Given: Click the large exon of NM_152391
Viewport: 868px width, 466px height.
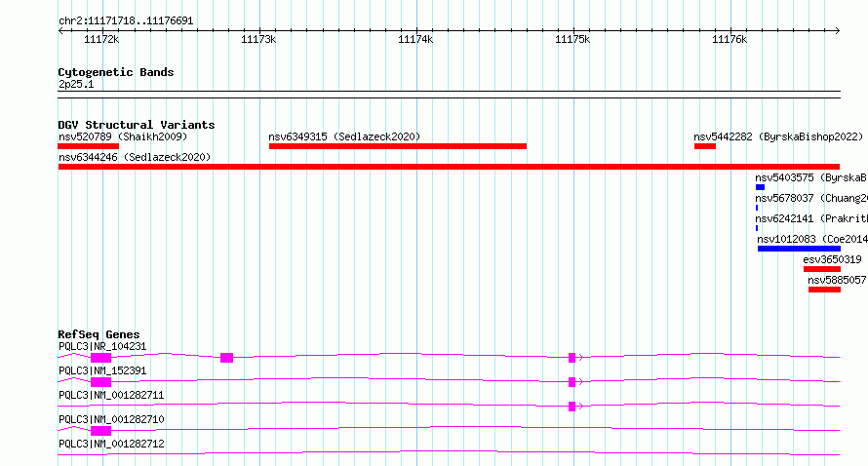Looking at the screenshot, I should click(100, 382).
